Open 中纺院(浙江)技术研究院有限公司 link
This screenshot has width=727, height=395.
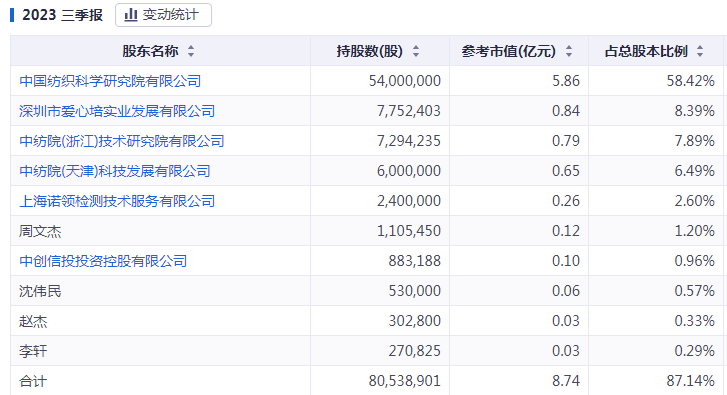pos(121,141)
